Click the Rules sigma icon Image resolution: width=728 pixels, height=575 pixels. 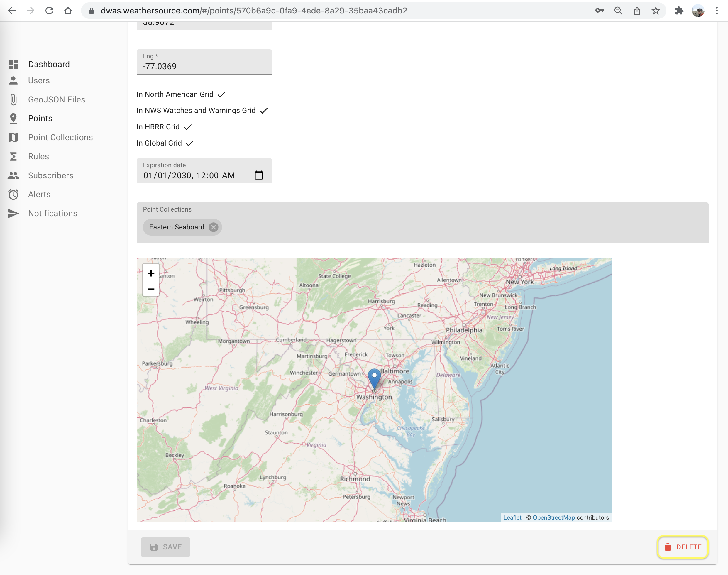[13, 157]
